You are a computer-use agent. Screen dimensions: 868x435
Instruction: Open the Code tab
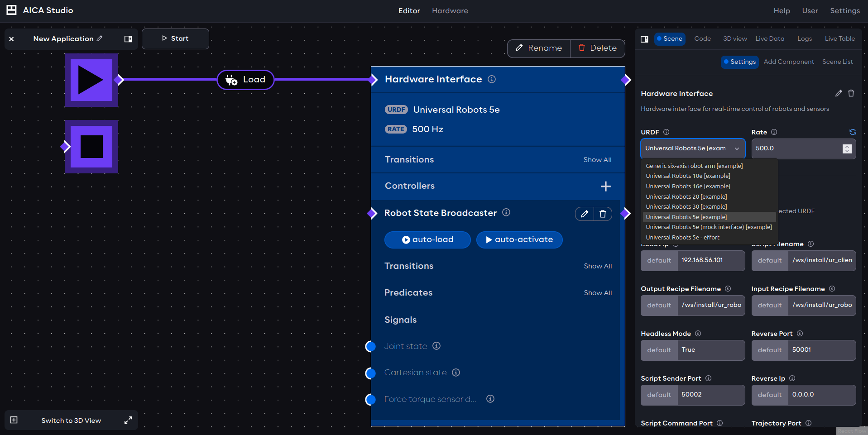click(702, 39)
